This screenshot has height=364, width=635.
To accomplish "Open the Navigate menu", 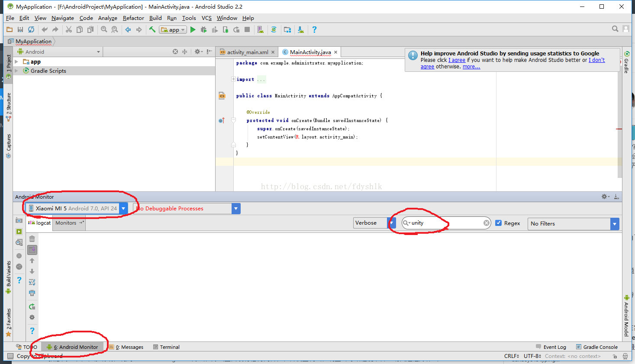I will (x=63, y=18).
